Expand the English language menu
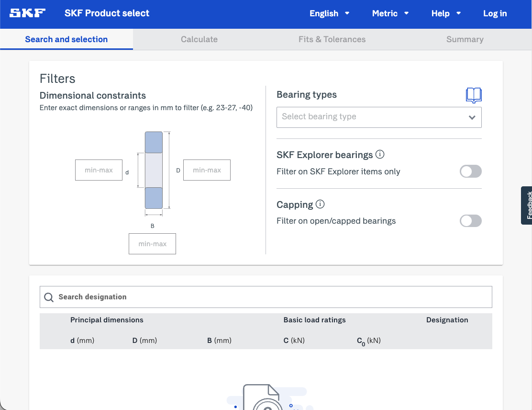This screenshot has height=410, width=532. click(x=329, y=13)
